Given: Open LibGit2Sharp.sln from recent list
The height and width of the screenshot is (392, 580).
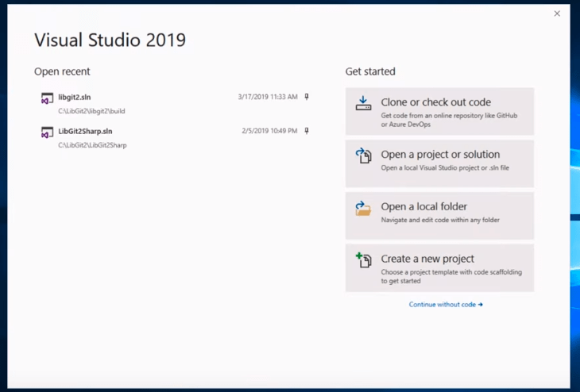Looking at the screenshot, I should 175,137.
